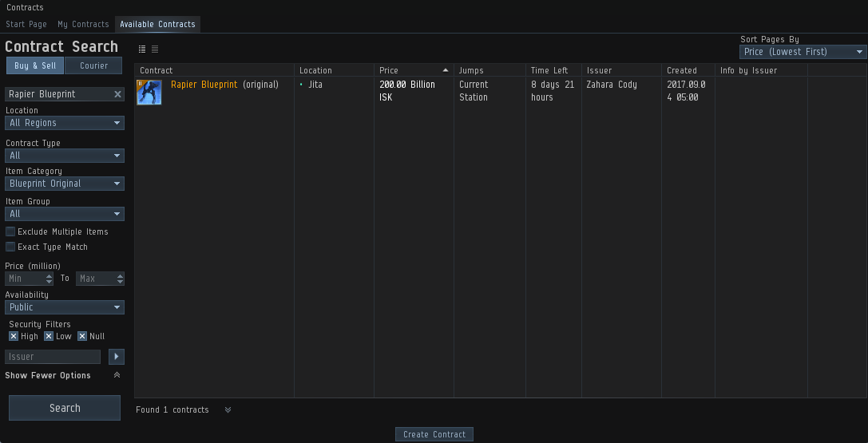The height and width of the screenshot is (443, 868).
Task: Click into the Issuer input field
Action: [53, 357]
